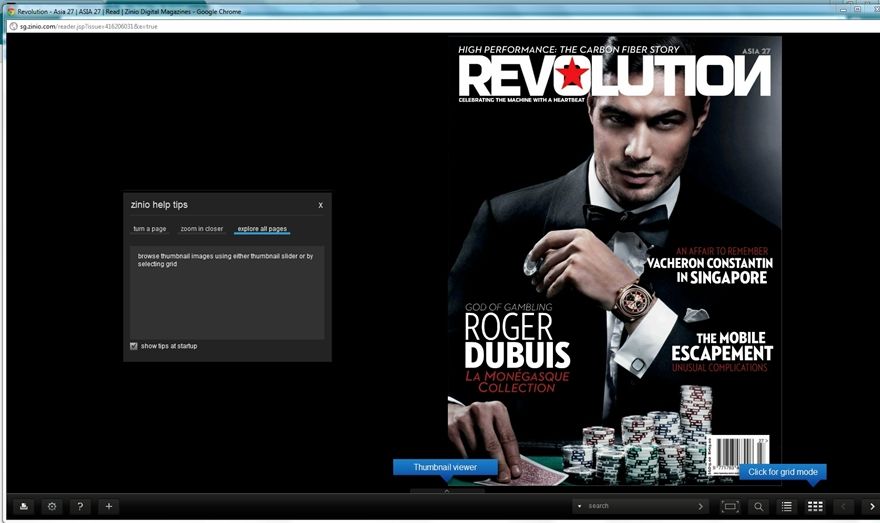Click the browser address bar URL
Image resolution: width=880 pixels, height=523 pixels.
click(89, 26)
